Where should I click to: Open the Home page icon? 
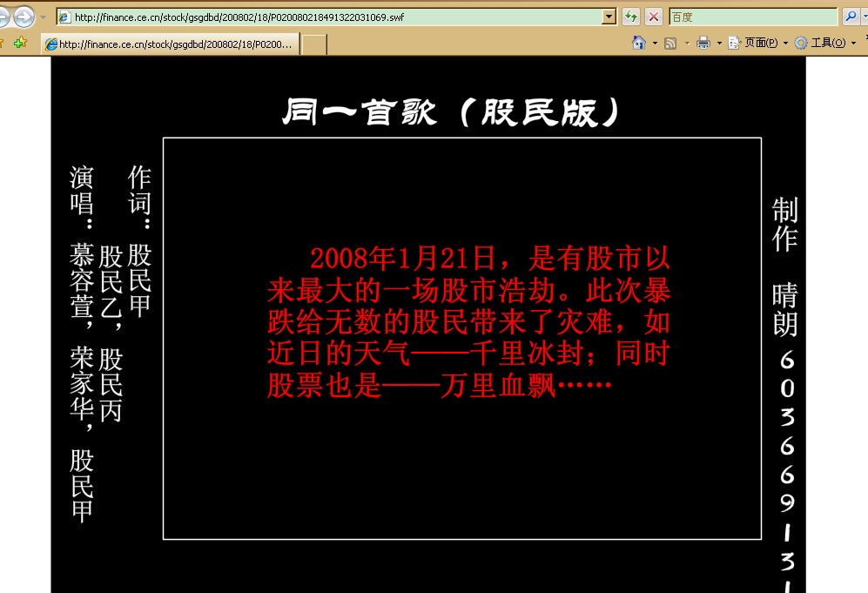tap(637, 42)
